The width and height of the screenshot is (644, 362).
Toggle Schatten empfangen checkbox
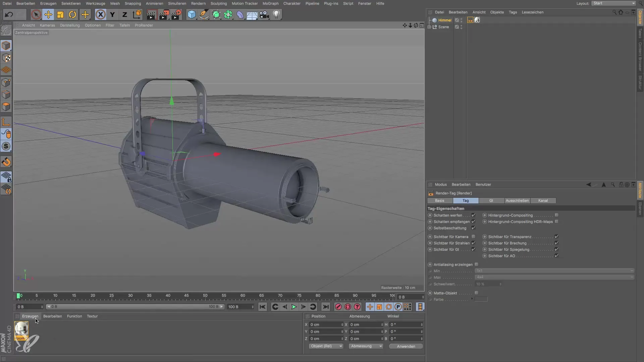click(473, 222)
